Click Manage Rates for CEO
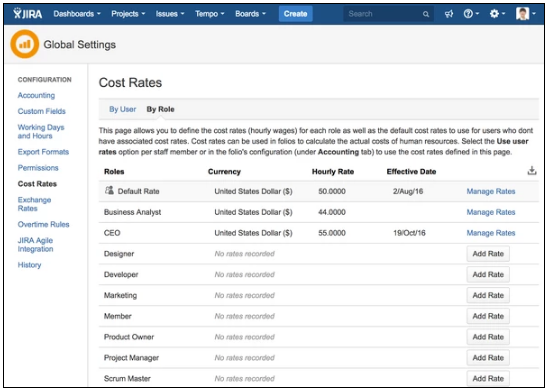The image size is (547, 391). pos(491,233)
